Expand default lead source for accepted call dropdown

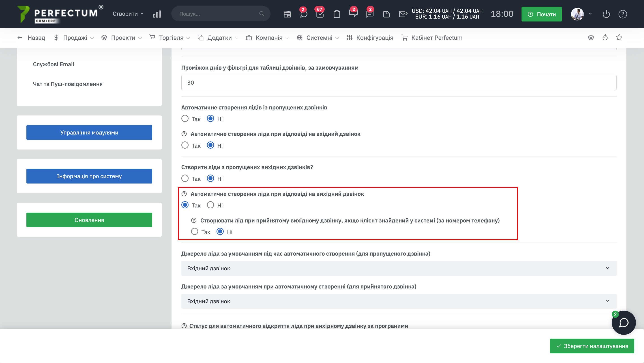pyautogui.click(x=399, y=301)
